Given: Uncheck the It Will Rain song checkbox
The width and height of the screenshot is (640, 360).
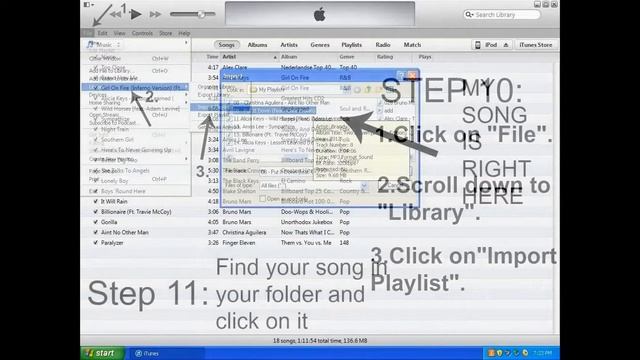Looking at the screenshot, I should pos(96,202).
